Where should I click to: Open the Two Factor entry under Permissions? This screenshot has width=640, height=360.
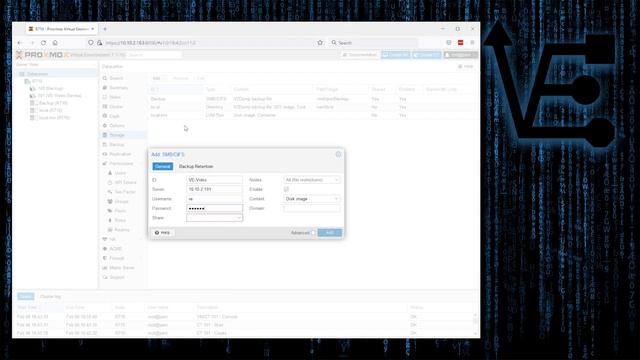coord(124,192)
